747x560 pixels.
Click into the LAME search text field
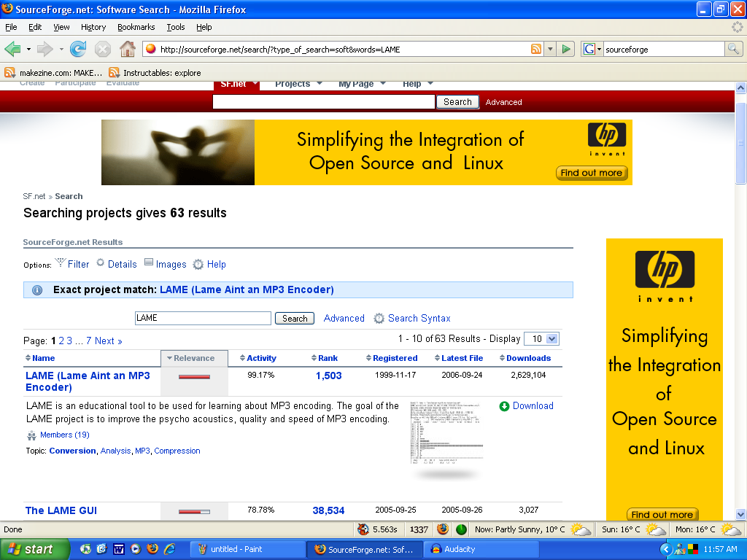pyautogui.click(x=203, y=318)
